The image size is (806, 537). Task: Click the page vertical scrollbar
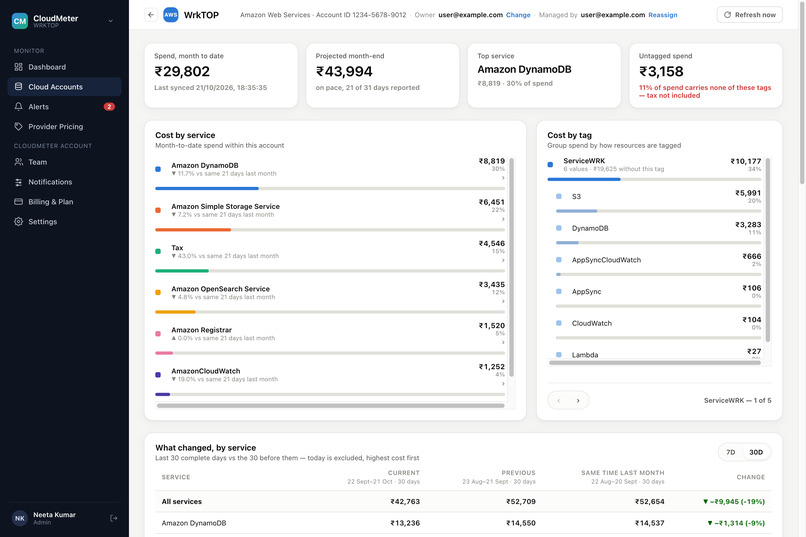pyautogui.click(x=802, y=92)
